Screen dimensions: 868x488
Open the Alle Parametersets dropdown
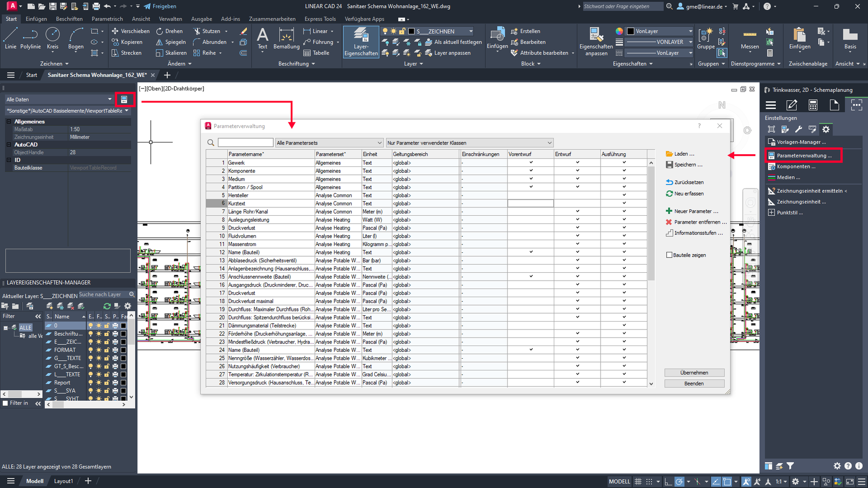[329, 143]
